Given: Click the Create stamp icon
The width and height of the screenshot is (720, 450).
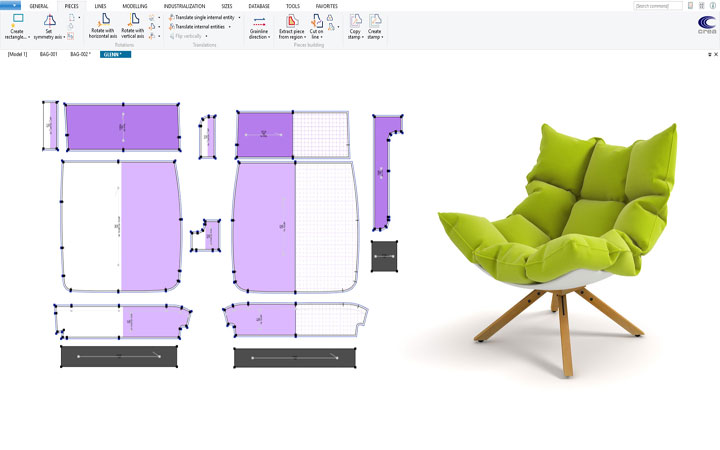Looking at the screenshot, I should [375, 20].
